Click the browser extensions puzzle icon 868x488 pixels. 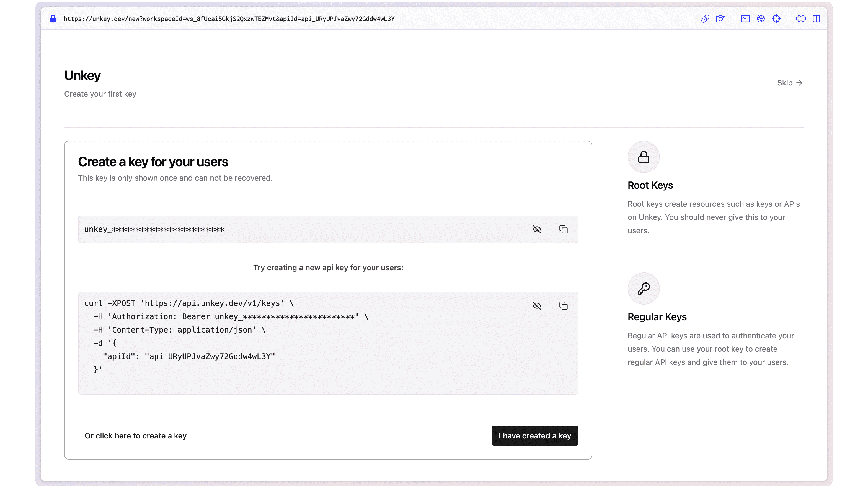pos(801,19)
